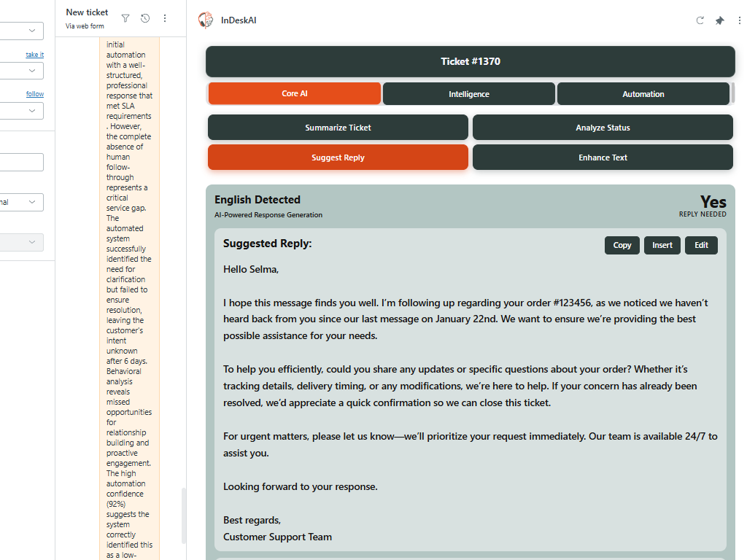747x560 pixels.
Task: Open the ticket events history icon
Action: point(145,18)
